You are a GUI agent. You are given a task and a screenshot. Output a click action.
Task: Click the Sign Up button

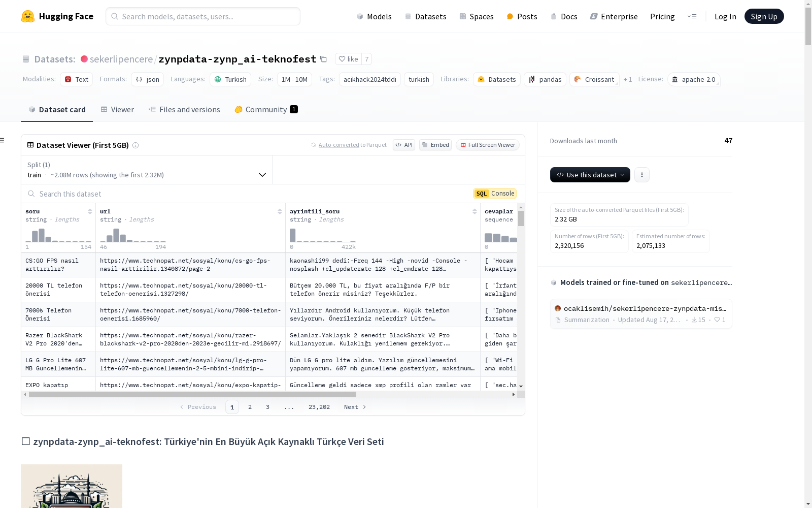click(764, 16)
